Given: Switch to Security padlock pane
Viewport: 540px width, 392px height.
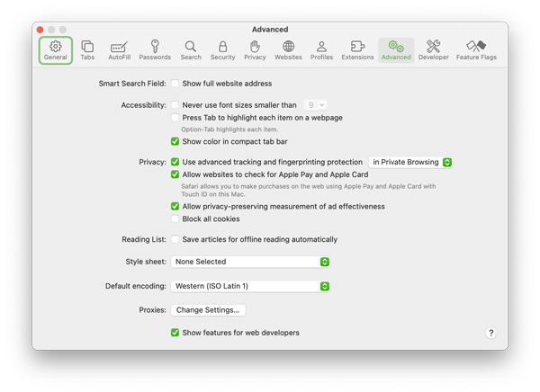Looking at the screenshot, I should click(223, 50).
